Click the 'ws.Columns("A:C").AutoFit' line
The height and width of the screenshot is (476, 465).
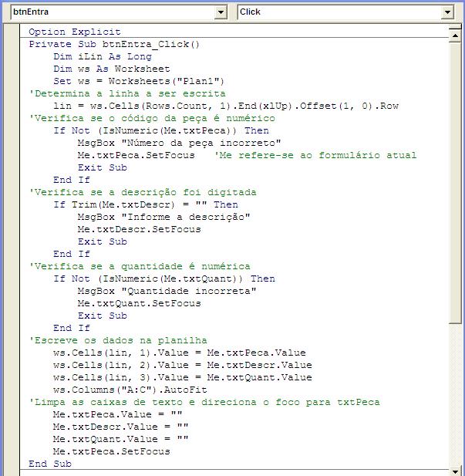pos(130,390)
